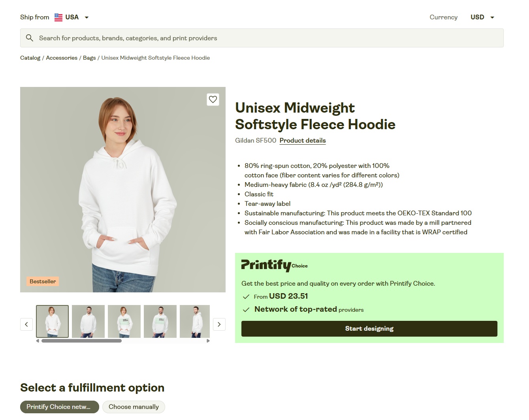Click the thumbnail strip horizontal scrollbar

click(x=82, y=341)
